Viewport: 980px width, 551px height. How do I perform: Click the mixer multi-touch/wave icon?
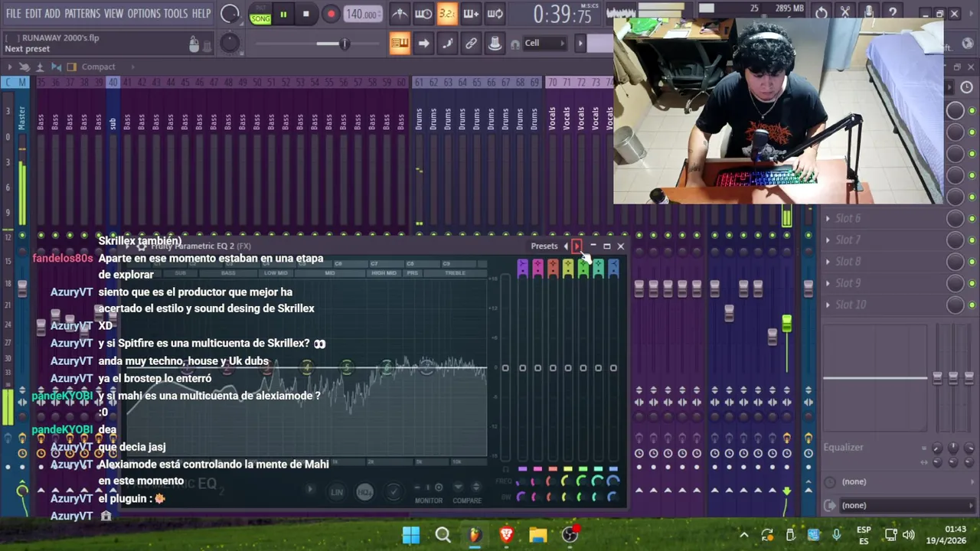[x=24, y=67]
